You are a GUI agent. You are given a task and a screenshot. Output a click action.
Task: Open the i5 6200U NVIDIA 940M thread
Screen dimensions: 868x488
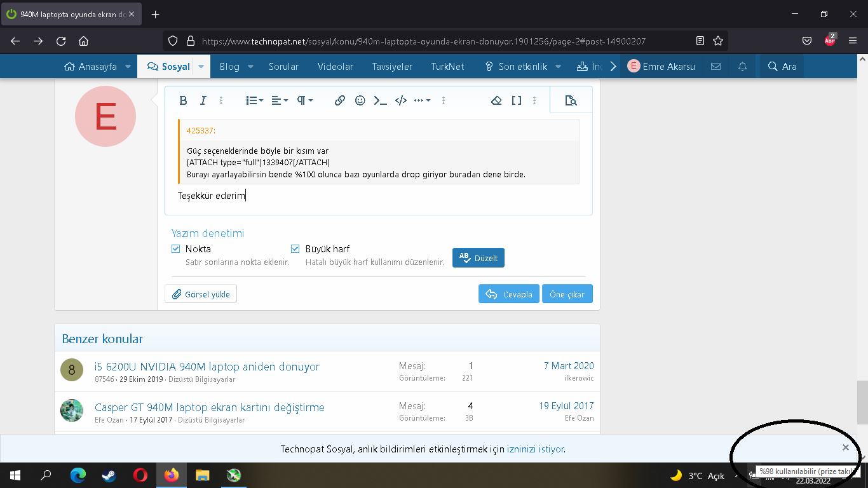pyautogui.click(x=207, y=367)
